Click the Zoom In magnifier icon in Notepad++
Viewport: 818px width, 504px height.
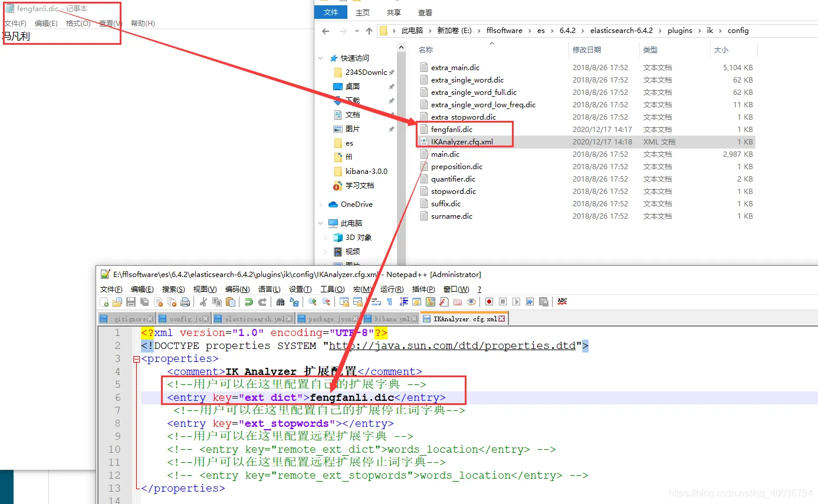(x=313, y=302)
